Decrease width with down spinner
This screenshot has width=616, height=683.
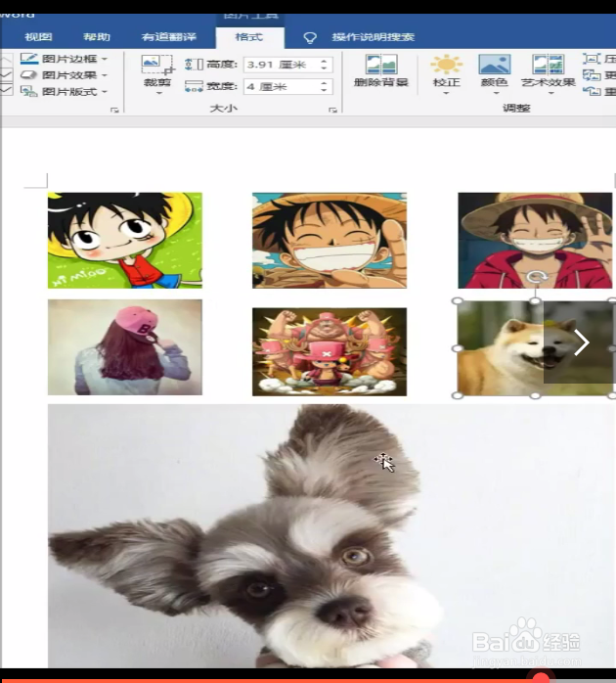tap(324, 90)
